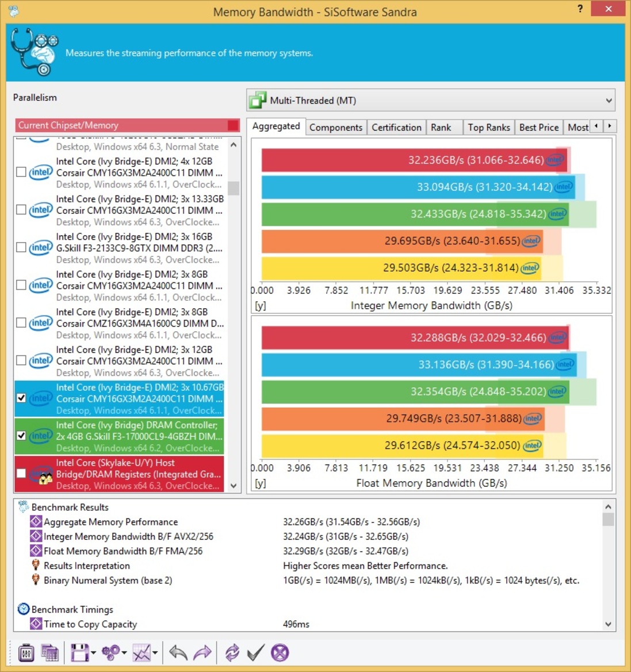Viewport: 631px width, 672px height.
Task: Open the dropdown arrow beside the Save icon
Action: click(x=93, y=653)
